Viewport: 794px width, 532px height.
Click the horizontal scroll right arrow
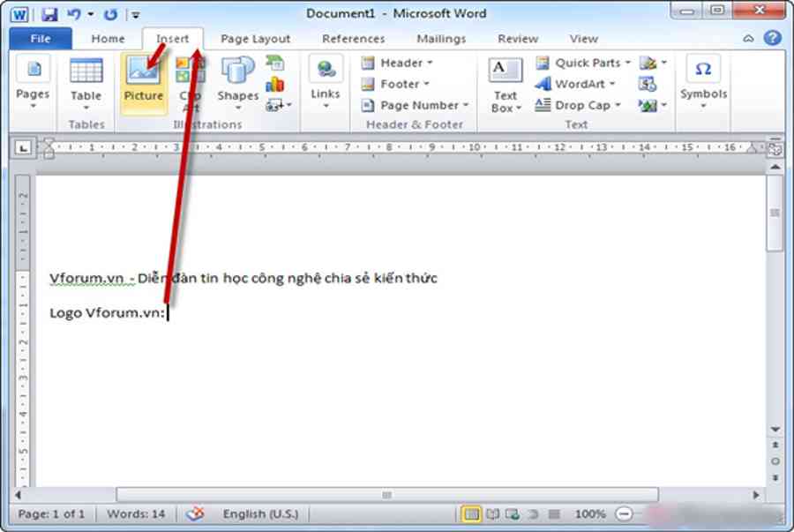(756, 495)
